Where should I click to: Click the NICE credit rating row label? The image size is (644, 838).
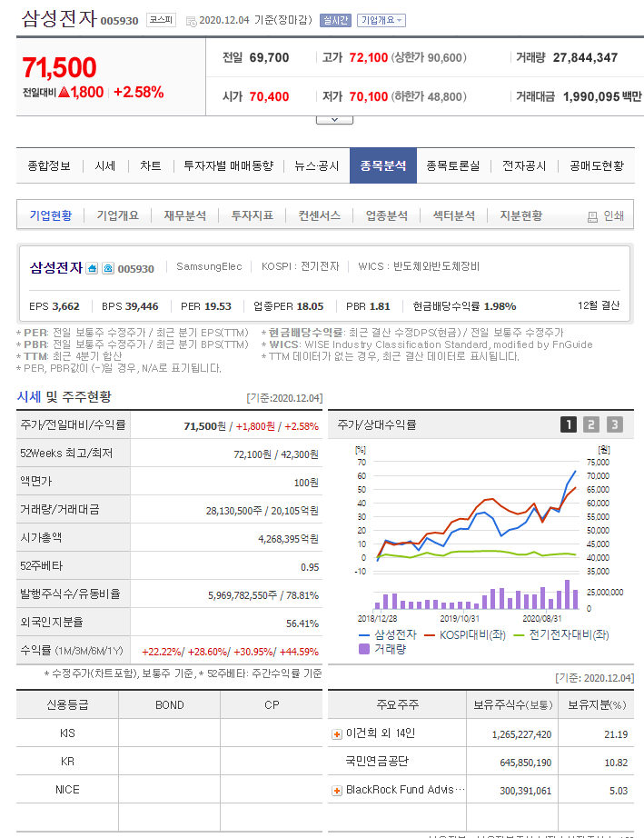[x=67, y=789]
